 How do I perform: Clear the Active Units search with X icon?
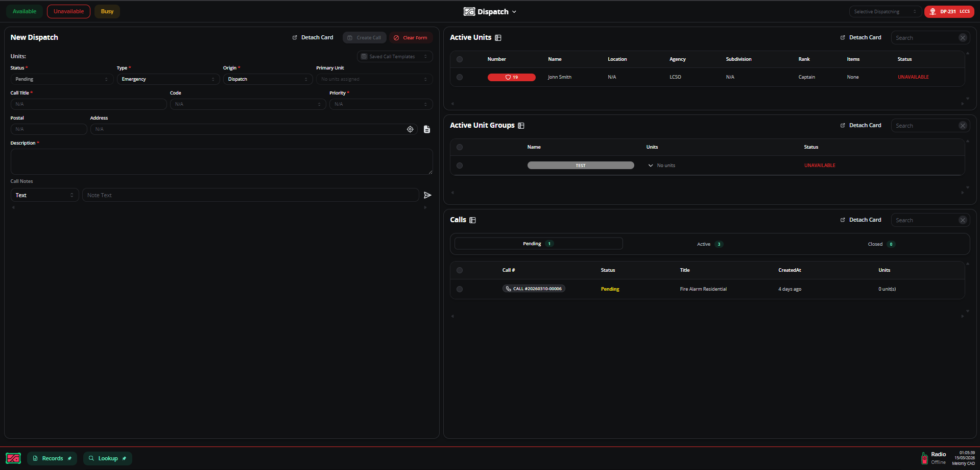[x=963, y=38]
